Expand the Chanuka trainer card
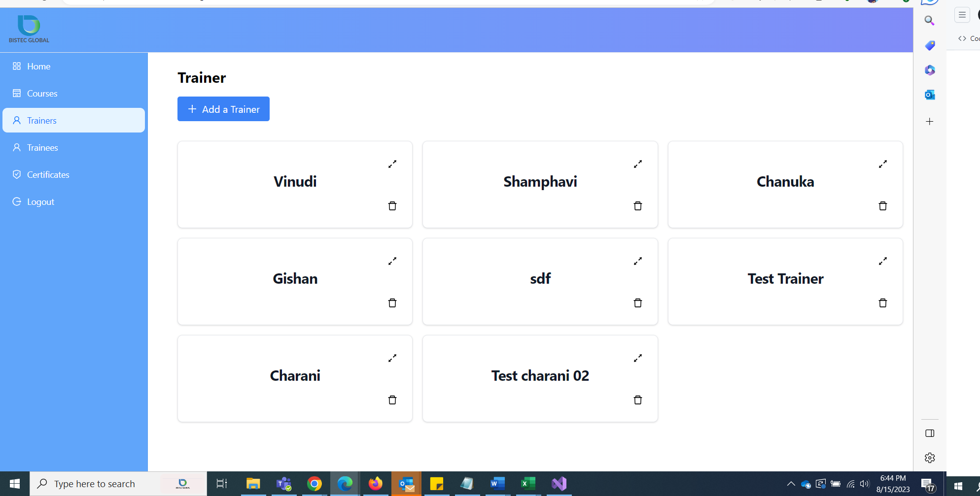 (x=882, y=164)
